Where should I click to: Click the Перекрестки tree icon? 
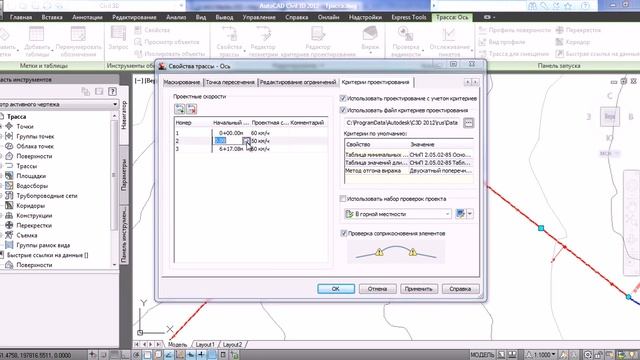click(9, 225)
